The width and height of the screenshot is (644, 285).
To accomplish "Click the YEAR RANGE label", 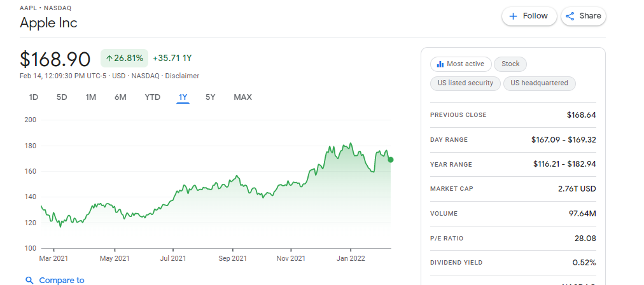I will (x=451, y=165).
